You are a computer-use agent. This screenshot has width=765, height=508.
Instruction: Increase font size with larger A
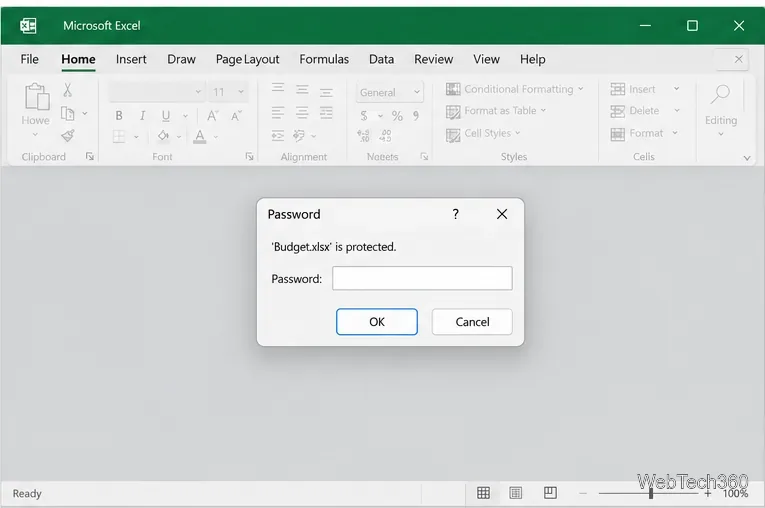tap(212, 116)
